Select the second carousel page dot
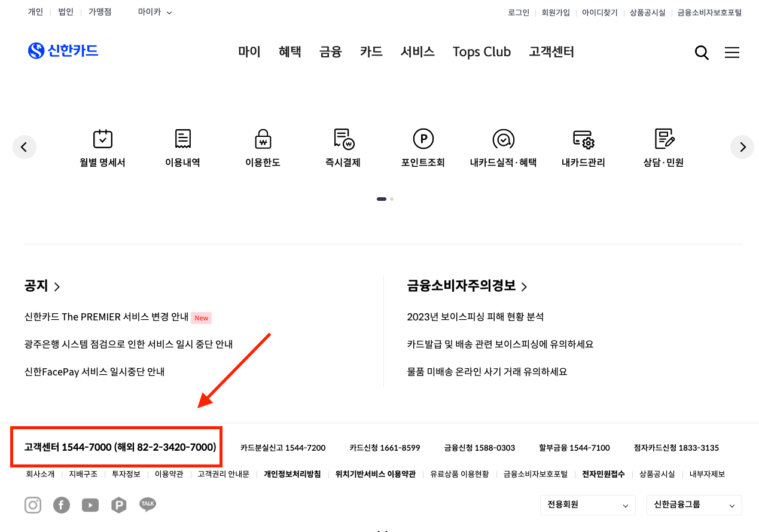Viewport: 759px width, 532px height. pos(392,199)
